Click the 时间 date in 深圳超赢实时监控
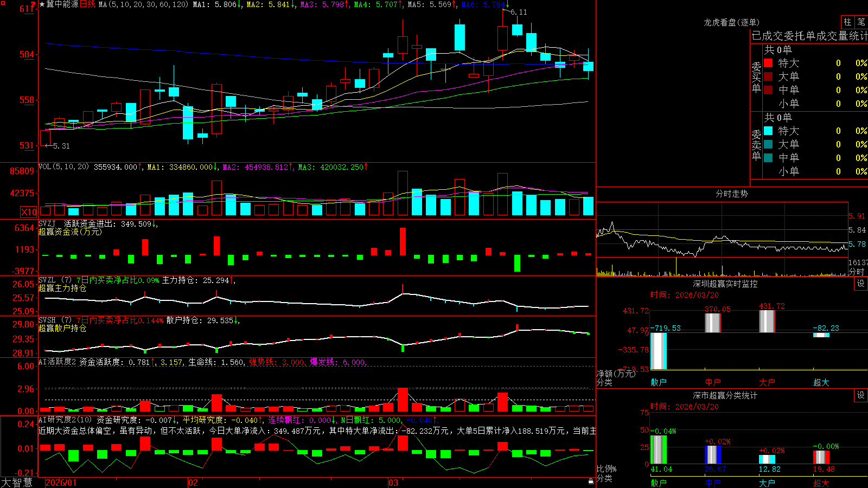Image resolution: width=868 pixels, height=488 pixels. pyautogui.click(x=685, y=295)
